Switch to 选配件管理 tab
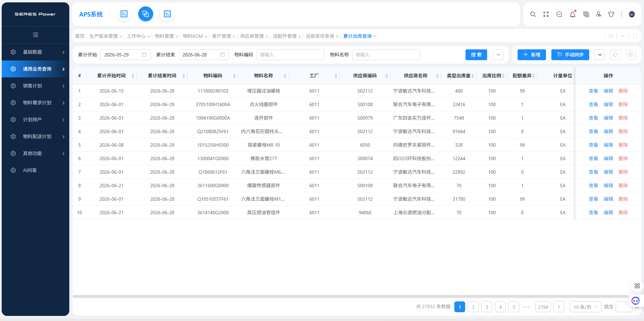The width and height of the screenshot is (644, 321). [x=285, y=36]
